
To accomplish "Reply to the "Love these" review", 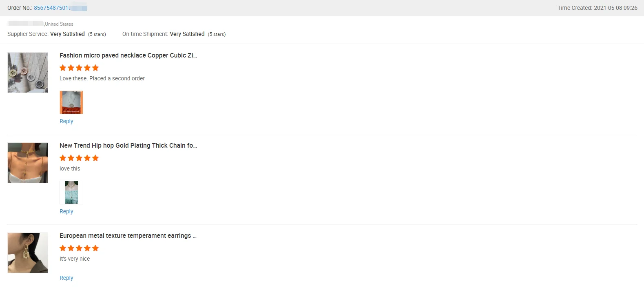I will coord(66,121).
